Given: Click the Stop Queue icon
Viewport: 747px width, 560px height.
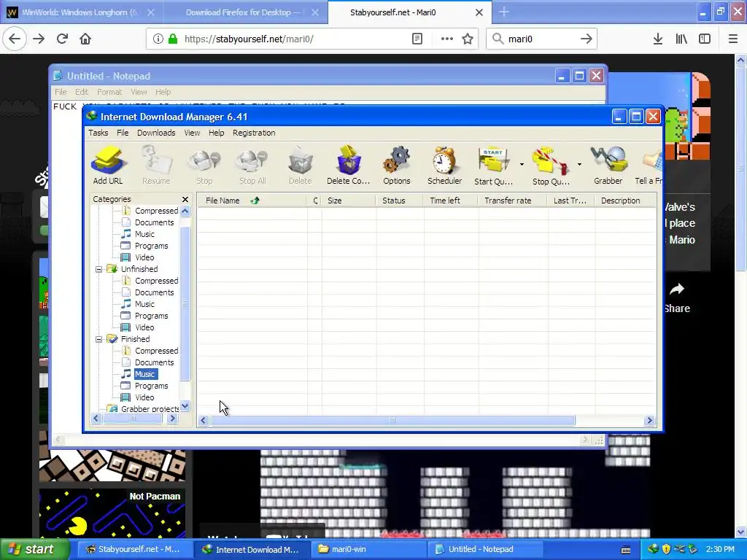Looking at the screenshot, I should (x=551, y=165).
